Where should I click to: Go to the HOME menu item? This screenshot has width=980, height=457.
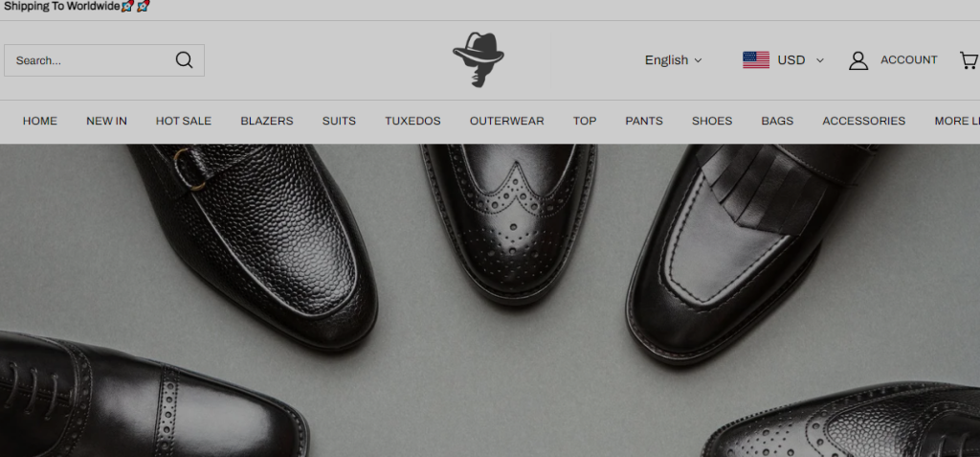click(40, 121)
